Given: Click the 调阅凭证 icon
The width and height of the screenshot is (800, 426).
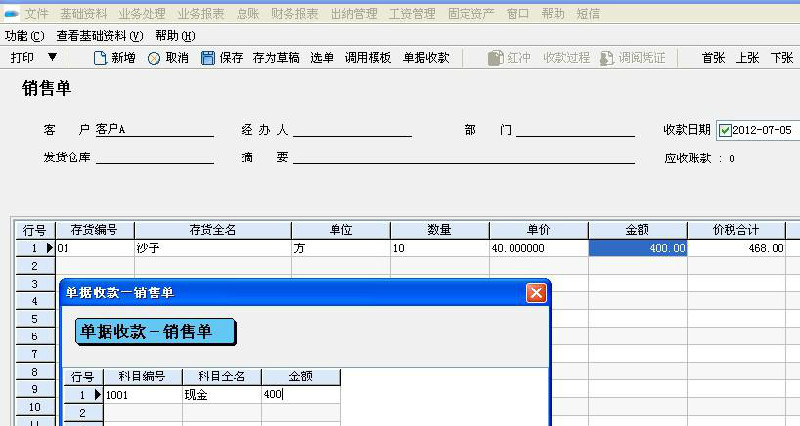Looking at the screenshot, I should (x=607, y=58).
